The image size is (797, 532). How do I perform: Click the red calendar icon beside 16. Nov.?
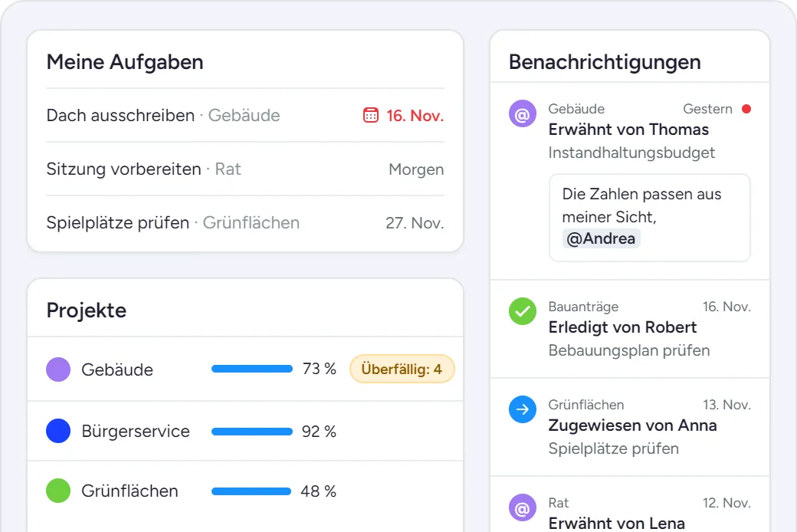click(x=371, y=116)
